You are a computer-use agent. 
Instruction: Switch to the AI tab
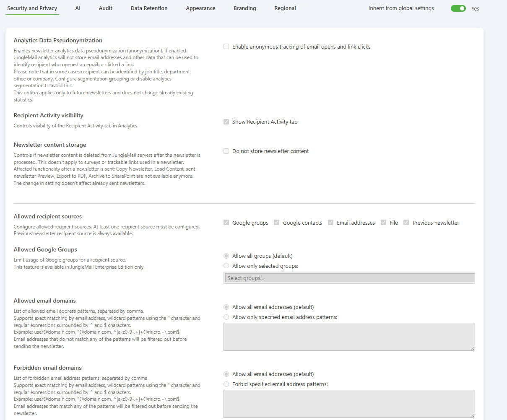(x=78, y=8)
